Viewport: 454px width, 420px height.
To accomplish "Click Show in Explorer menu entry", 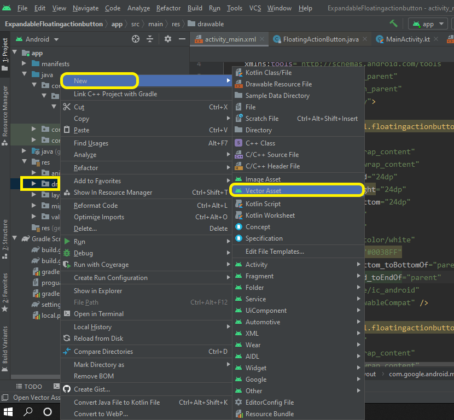I will [98, 291].
